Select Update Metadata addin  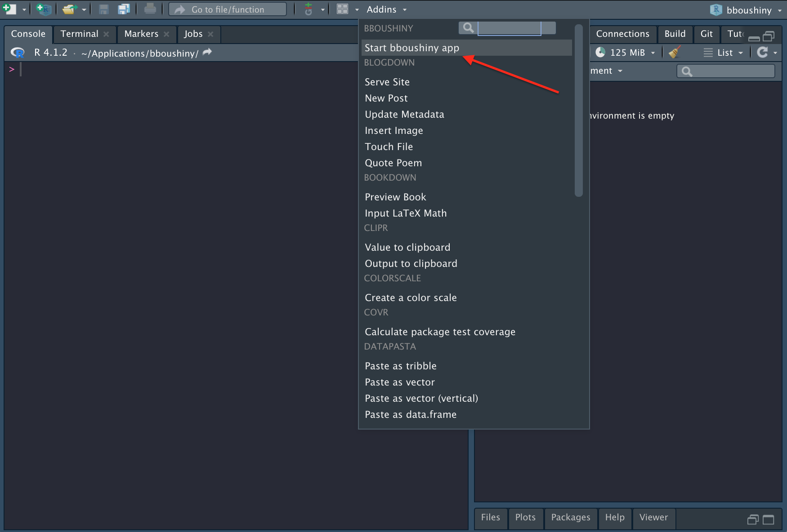(x=466, y=114)
